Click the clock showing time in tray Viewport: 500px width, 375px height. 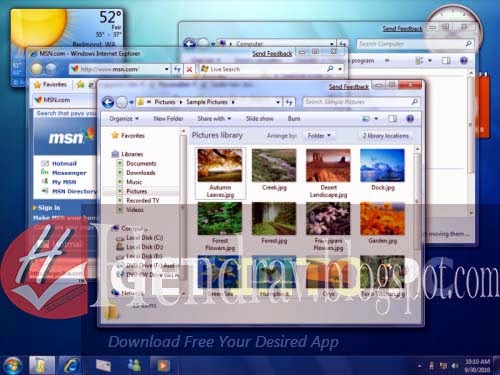[477, 366]
